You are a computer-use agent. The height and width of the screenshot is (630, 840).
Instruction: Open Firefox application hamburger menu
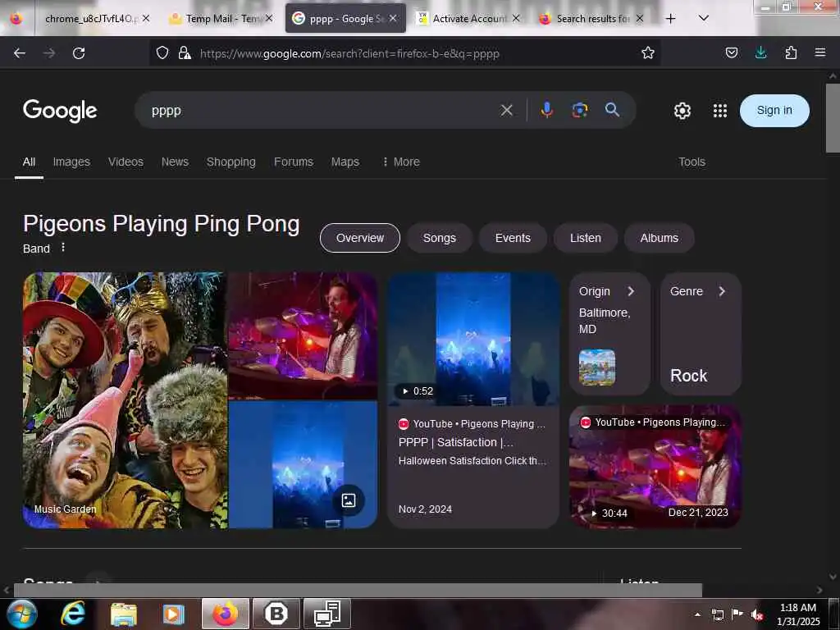coord(819,52)
